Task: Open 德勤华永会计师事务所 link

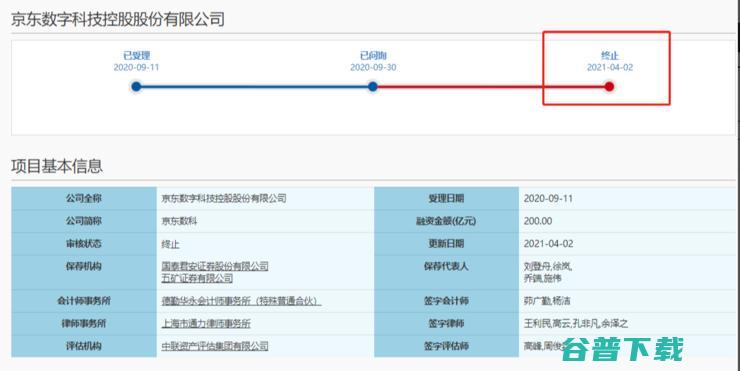Action: pos(241,301)
